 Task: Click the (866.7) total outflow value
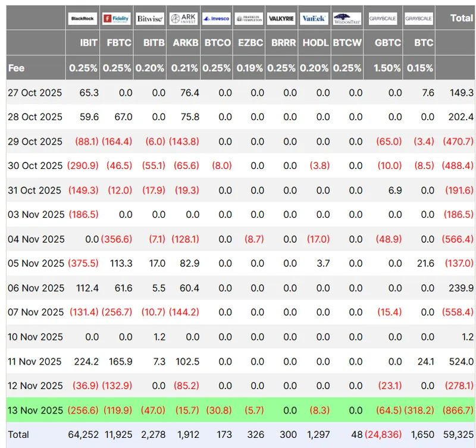[x=458, y=410]
